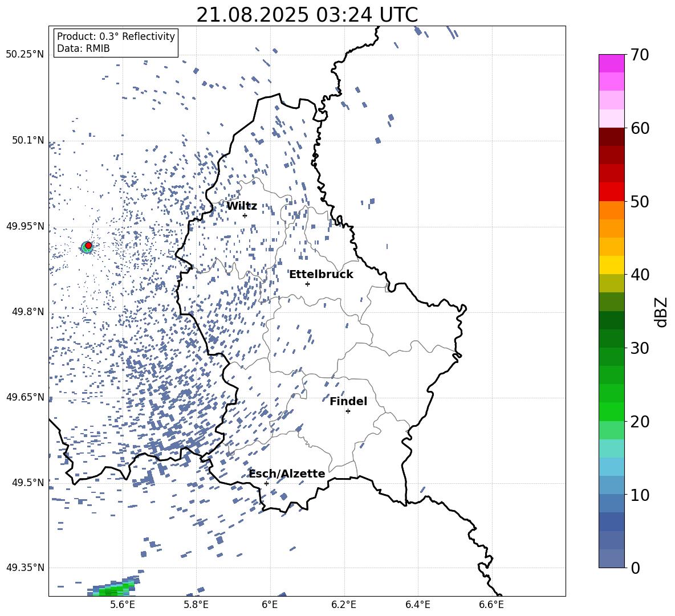Click the 50.25°N latitude label
The image size is (675, 616).
[x=25, y=55]
